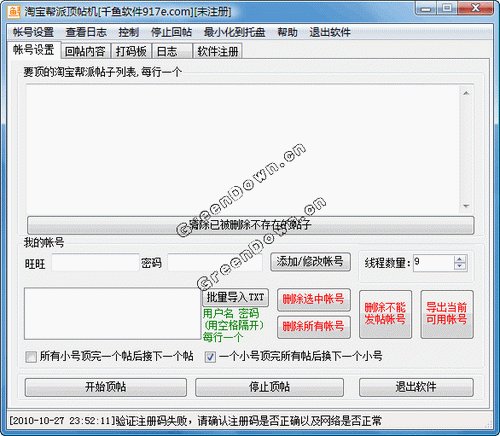Image resolution: width=500 pixels, height=436 pixels.
Task: Click the 批量导入TXT button
Action: tap(235, 297)
